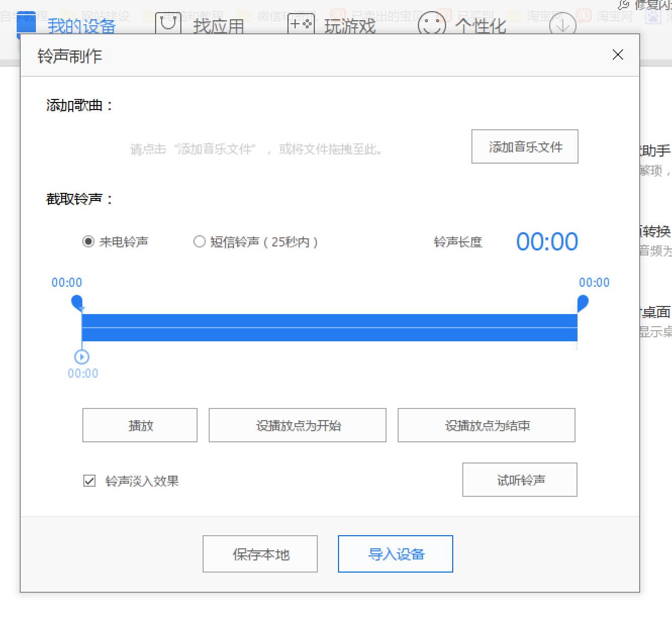Viewport: 672px width, 617px height.
Task: Click the 试听铃声 button
Action: [x=519, y=480]
